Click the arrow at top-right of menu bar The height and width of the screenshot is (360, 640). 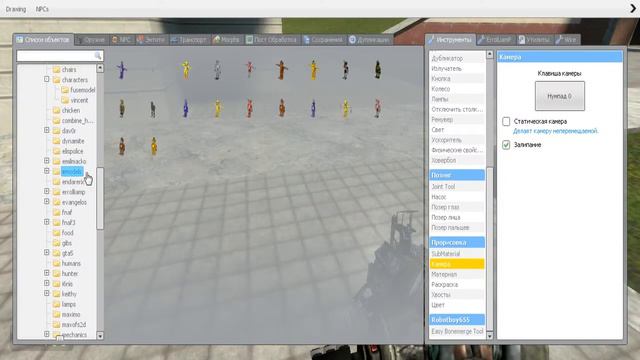click(633, 8)
